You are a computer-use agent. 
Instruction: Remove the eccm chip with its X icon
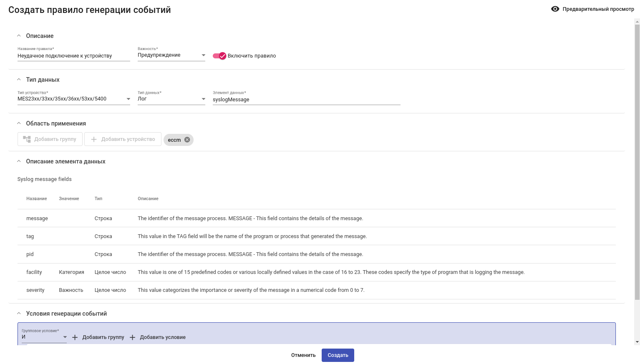[x=187, y=140]
